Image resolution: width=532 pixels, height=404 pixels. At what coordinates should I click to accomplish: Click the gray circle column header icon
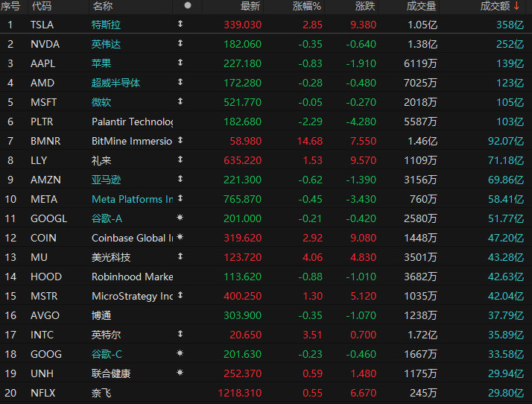(x=187, y=5)
